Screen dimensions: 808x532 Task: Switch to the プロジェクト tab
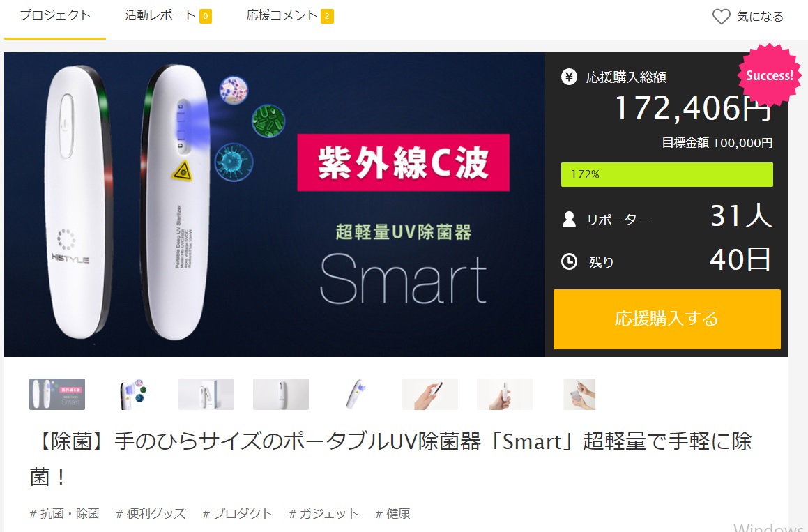coord(54,16)
